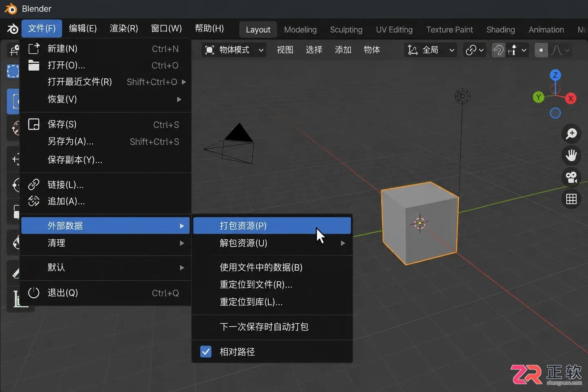Click 新建(N) menu item
This screenshot has height=392, width=588.
(105, 49)
